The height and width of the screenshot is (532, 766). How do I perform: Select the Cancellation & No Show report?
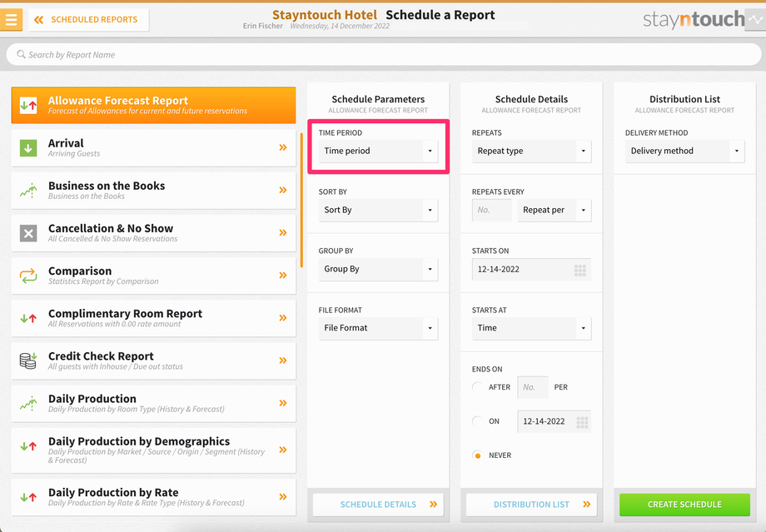tap(153, 233)
